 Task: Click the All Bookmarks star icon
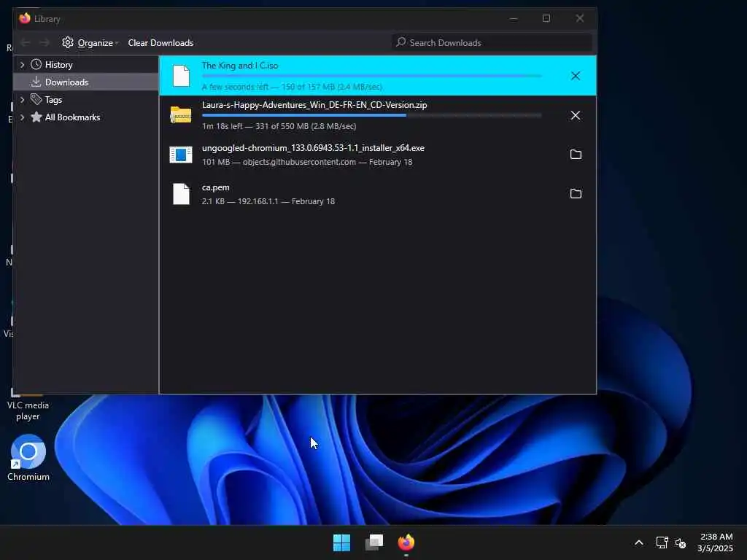pyautogui.click(x=36, y=117)
